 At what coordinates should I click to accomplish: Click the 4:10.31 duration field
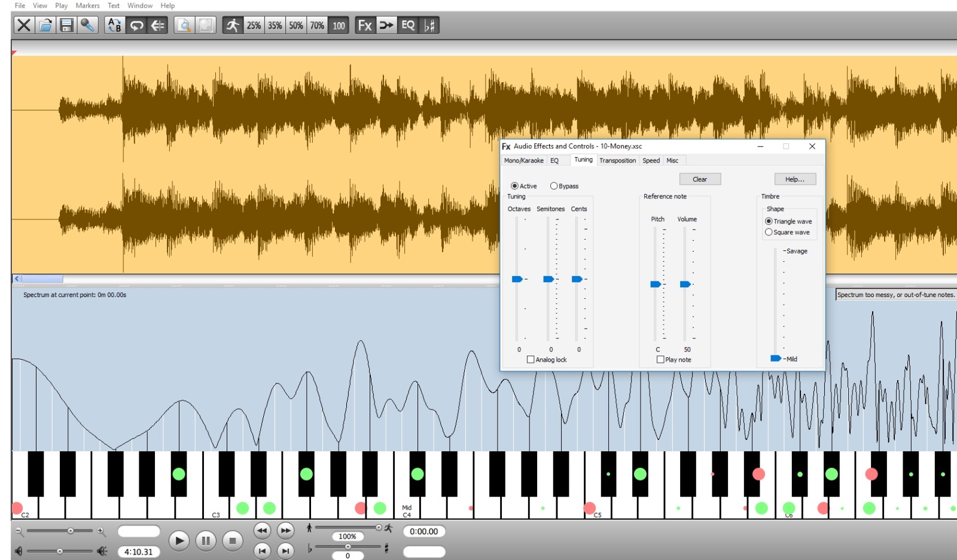(139, 552)
